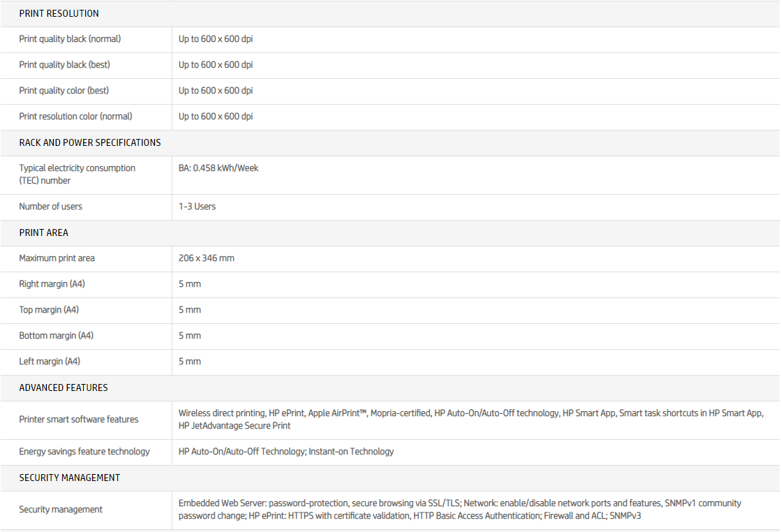The height and width of the screenshot is (532, 781).
Task: Click the RACK AND POWER SPECIFICATIONS header
Action: [90, 142]
